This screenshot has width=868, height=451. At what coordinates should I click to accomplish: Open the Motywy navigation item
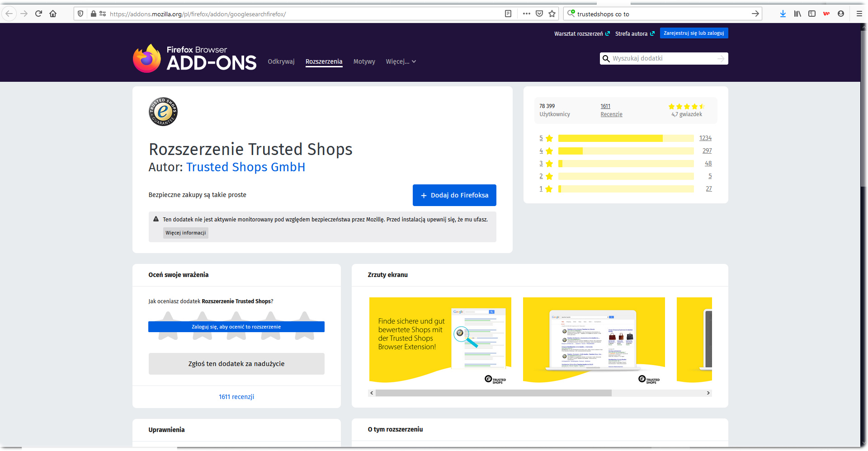click(x=364, y=61)
